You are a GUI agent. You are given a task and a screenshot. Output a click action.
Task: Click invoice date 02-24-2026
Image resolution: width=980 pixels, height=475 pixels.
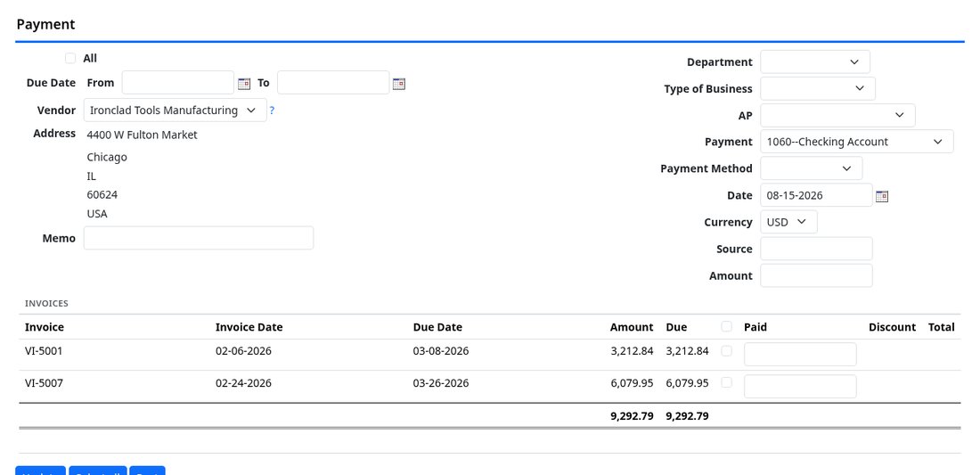click(x=244, y=383)
